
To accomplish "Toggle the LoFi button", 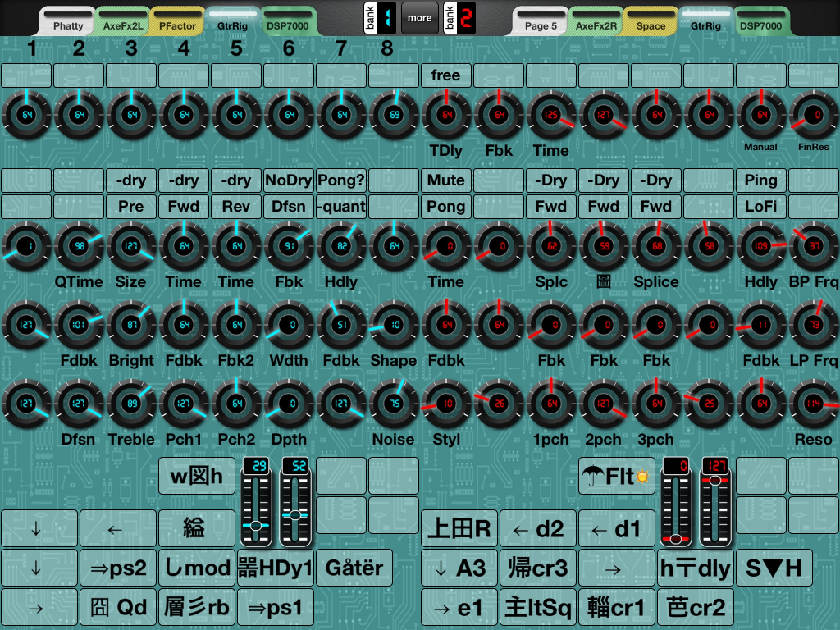I will pyautogui.click(x=760, y=206).
